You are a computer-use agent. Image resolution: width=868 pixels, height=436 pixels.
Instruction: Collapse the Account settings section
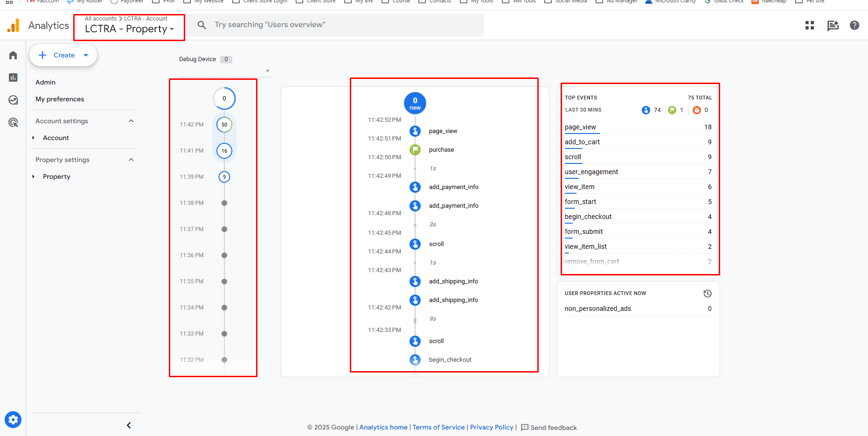(131, 121)
